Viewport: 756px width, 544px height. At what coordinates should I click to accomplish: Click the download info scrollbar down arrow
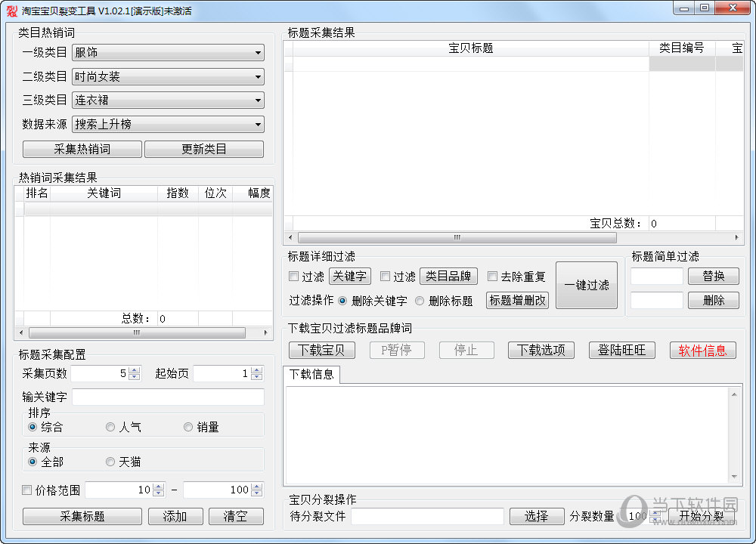(734, 477)
